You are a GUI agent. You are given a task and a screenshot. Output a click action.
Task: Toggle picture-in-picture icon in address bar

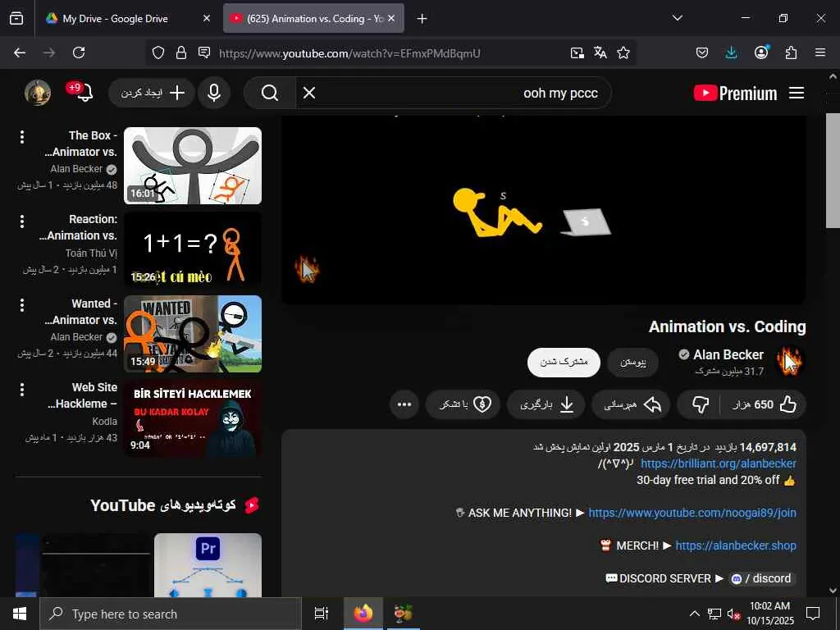click(577, 52)
